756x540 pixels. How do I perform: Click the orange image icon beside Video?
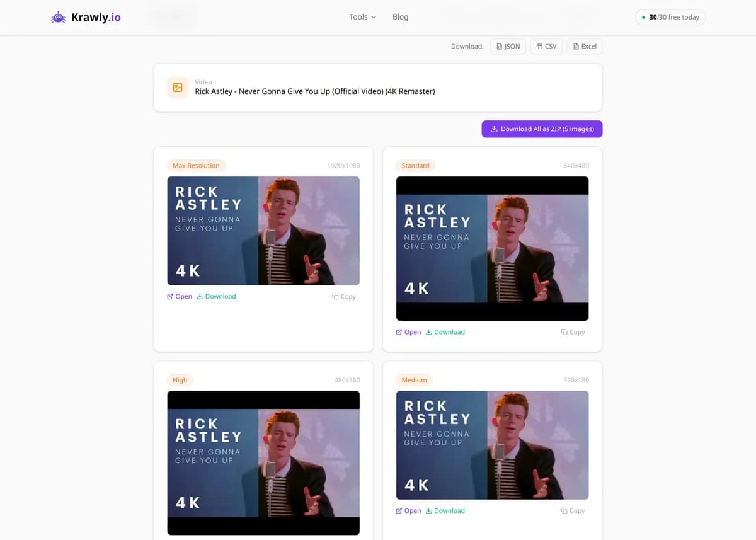coord(178,88)
